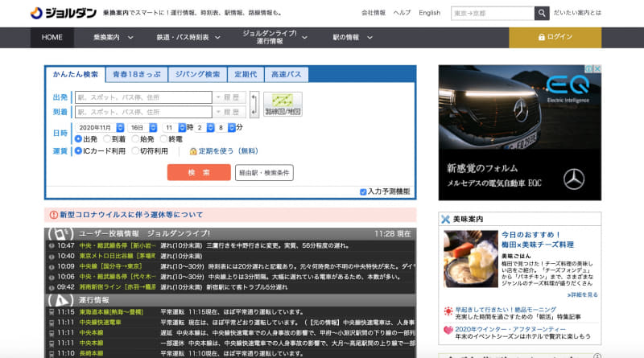Click the warning triangle icon beside 運行情報
644x358 pixels.
click(61, 300)
